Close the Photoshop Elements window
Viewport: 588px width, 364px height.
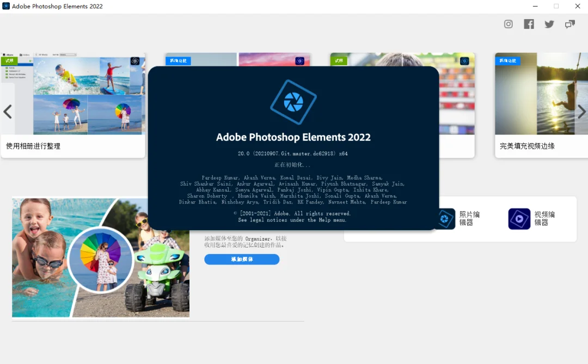[x=578, y=6]
